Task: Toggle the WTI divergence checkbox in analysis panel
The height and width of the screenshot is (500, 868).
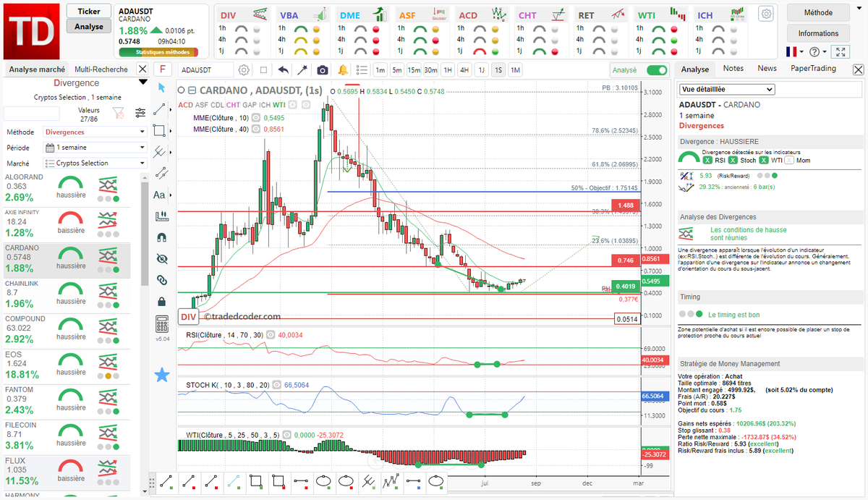Action: tap(764, 160)
